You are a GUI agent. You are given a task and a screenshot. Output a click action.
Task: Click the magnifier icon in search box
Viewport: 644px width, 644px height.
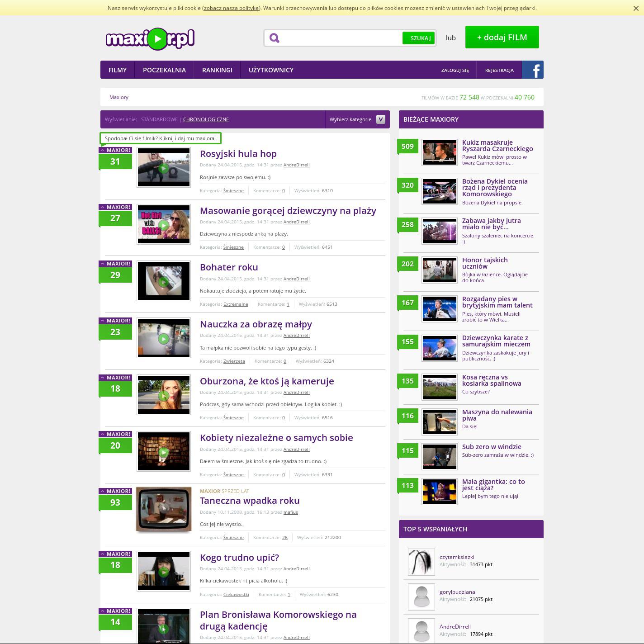point(275,38)
